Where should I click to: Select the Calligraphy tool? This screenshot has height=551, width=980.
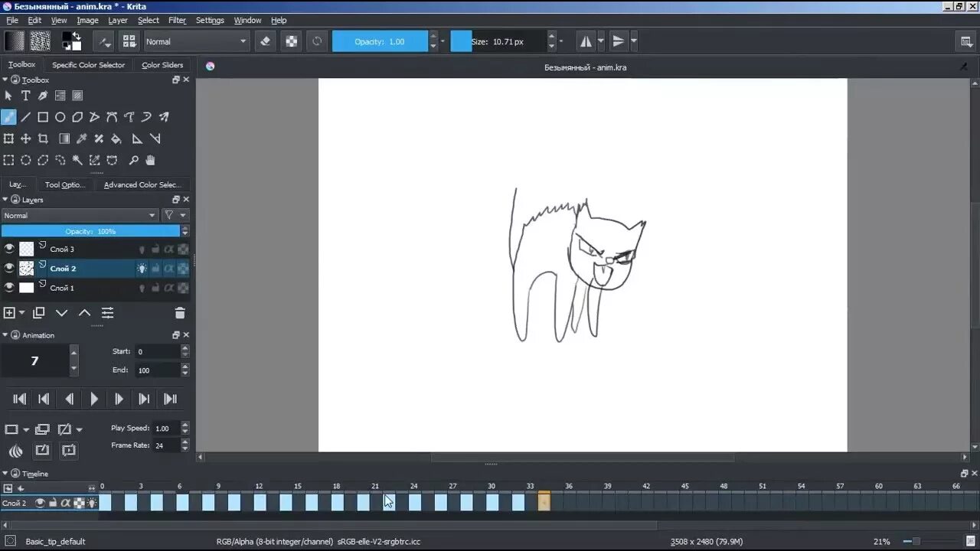tap(43, 96)
